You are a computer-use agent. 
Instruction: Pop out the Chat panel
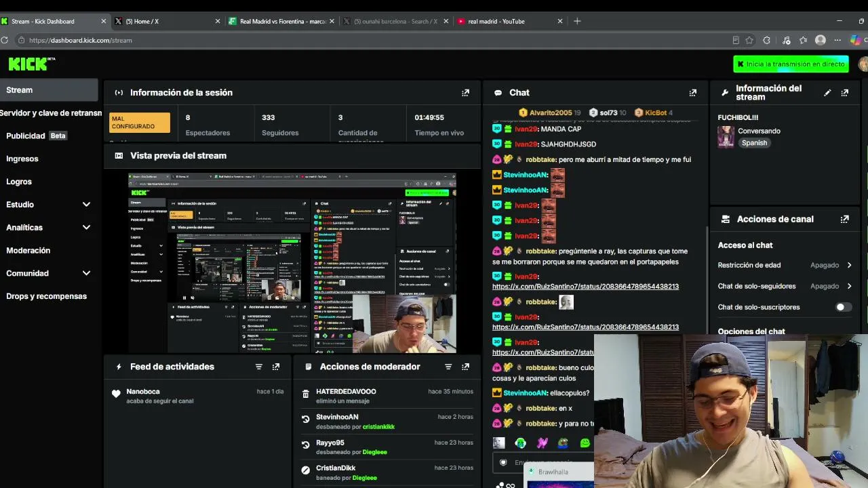pos(692,93)
